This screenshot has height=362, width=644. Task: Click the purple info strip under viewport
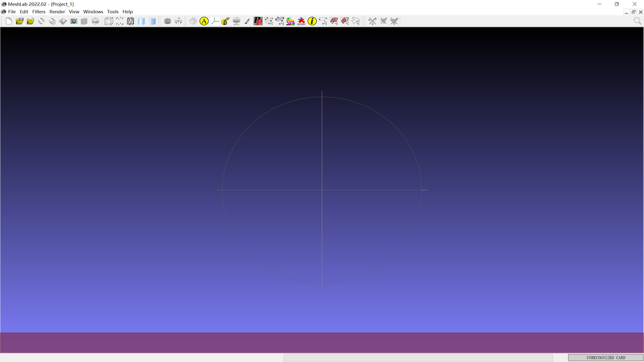click(x=322, y=342)
